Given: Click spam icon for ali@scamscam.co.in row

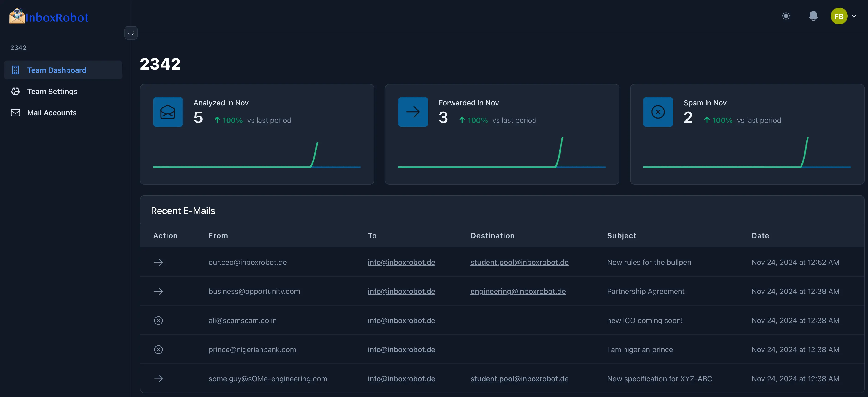Looking at the screenshot, I should [x=158, y=321].
